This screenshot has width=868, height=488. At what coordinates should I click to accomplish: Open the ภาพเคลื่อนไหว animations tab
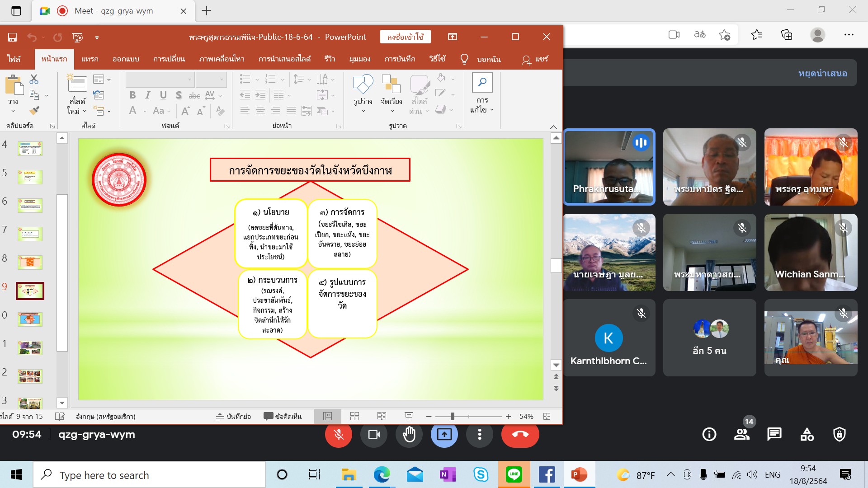click(x=222, y=59)
